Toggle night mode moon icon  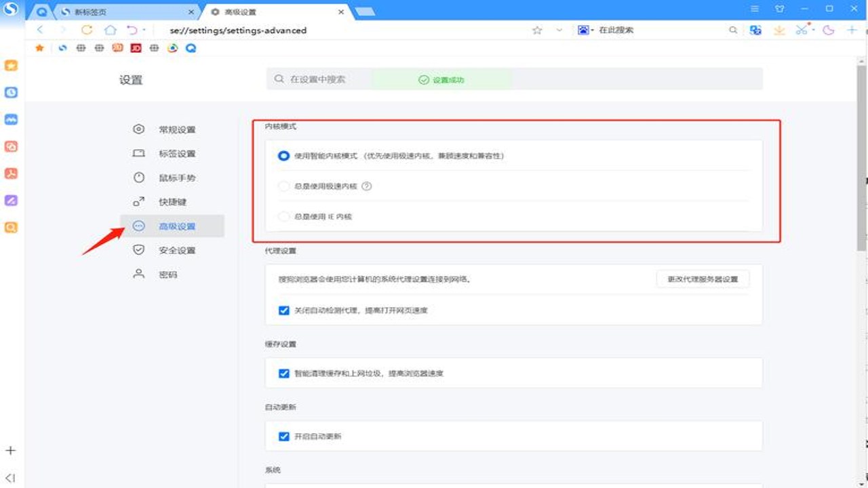(x=828, y=30)
